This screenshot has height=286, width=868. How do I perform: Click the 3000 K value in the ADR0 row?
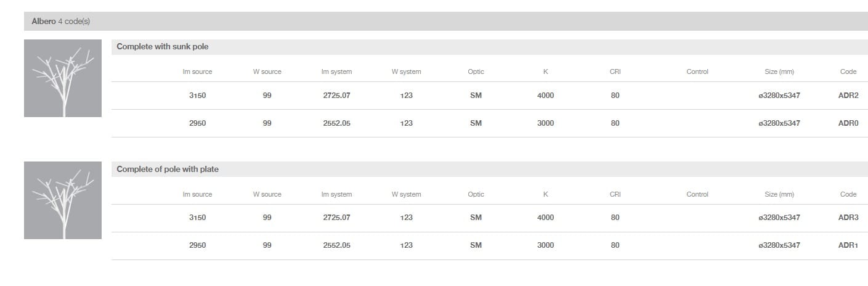pos(545,123)
